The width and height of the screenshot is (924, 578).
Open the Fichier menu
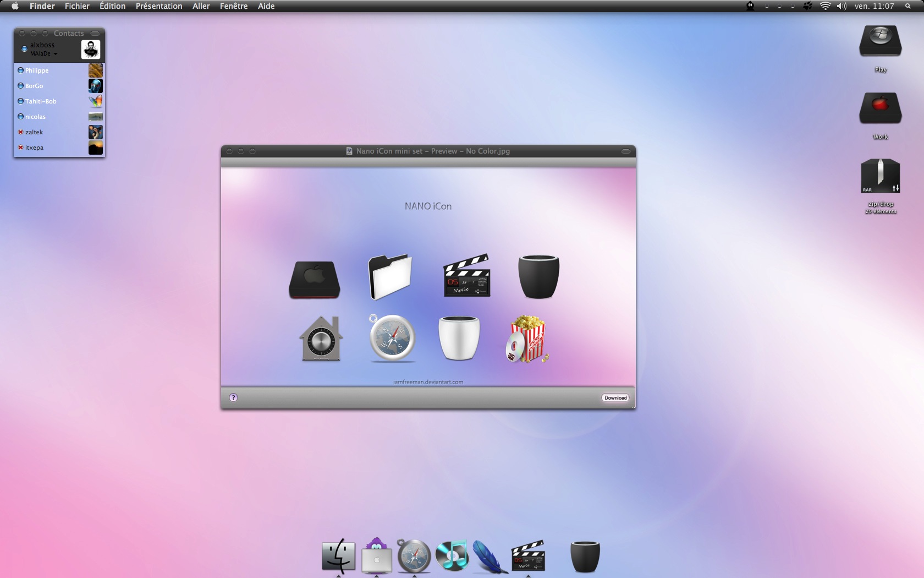tap(77, 6)
